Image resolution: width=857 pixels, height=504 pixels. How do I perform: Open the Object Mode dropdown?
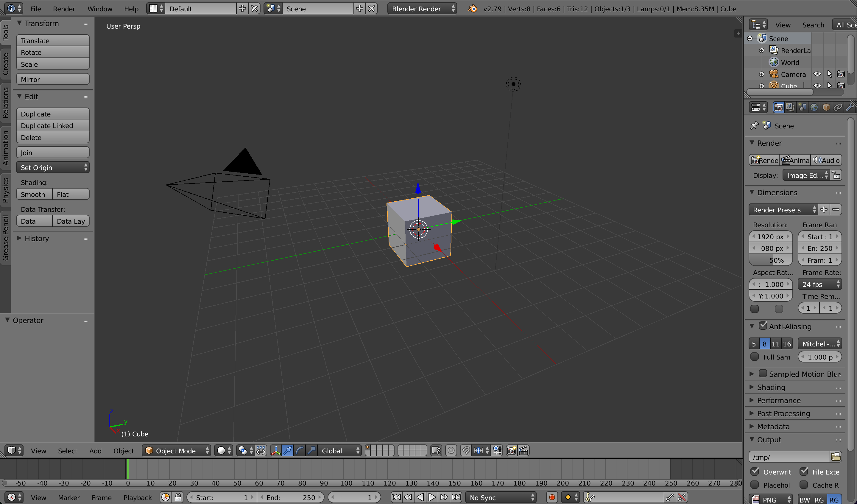177,451
